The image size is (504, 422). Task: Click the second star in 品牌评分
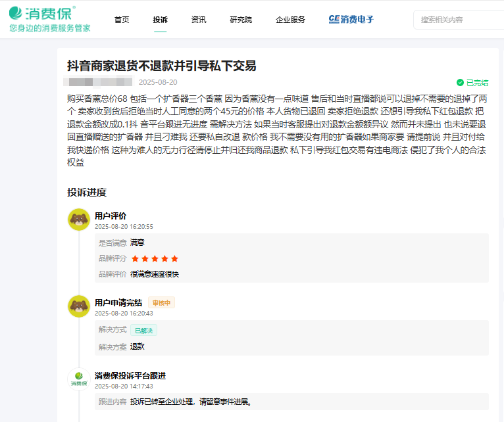point(145,258)
